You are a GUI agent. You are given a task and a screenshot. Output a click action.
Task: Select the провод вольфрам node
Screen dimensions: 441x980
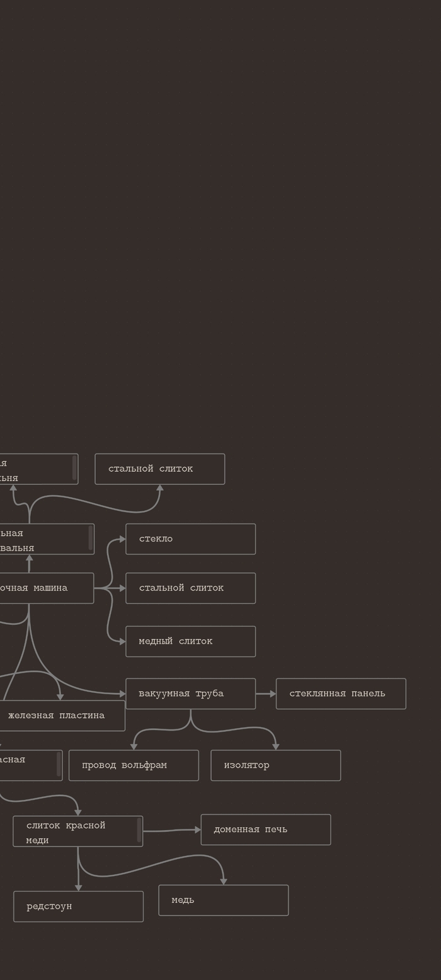click(134, 765)
